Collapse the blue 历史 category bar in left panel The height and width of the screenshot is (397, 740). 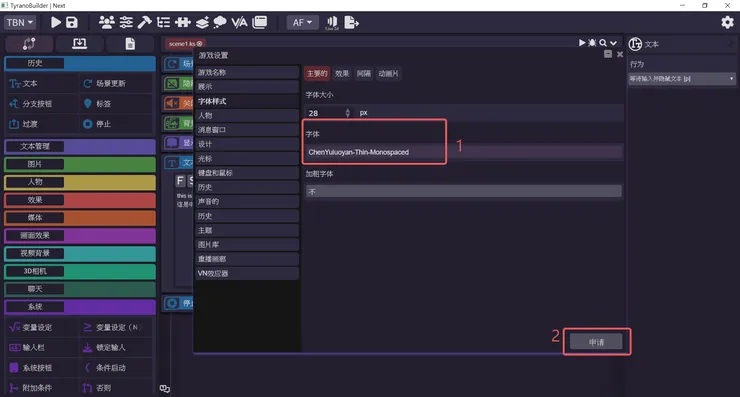pos(80,63)
